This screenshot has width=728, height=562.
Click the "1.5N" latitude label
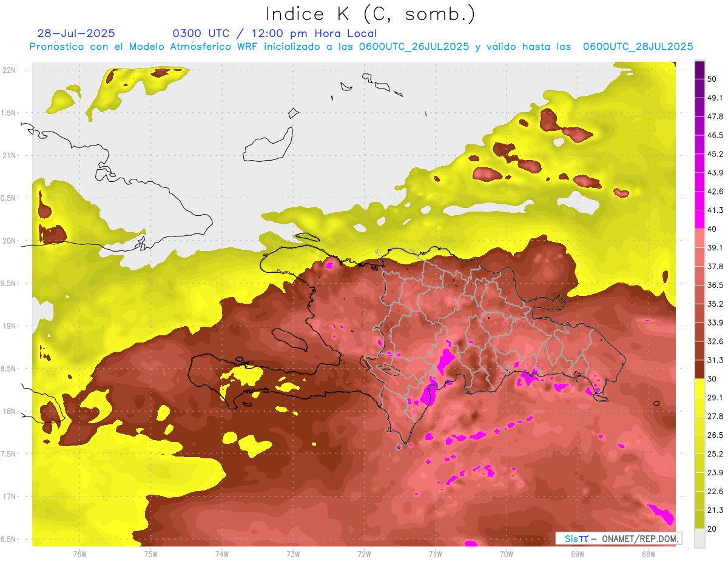(8, 113)
